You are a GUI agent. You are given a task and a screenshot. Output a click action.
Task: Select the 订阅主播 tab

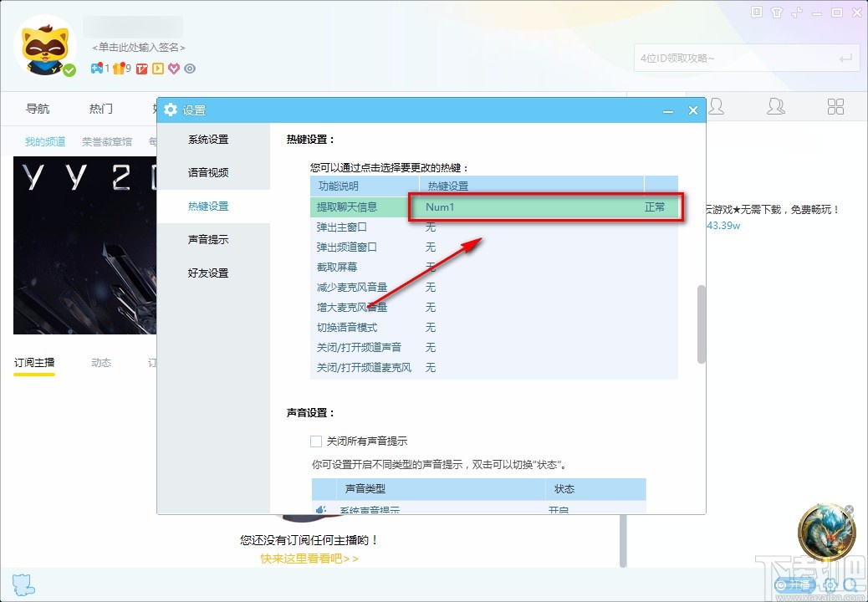click(34, 362)
